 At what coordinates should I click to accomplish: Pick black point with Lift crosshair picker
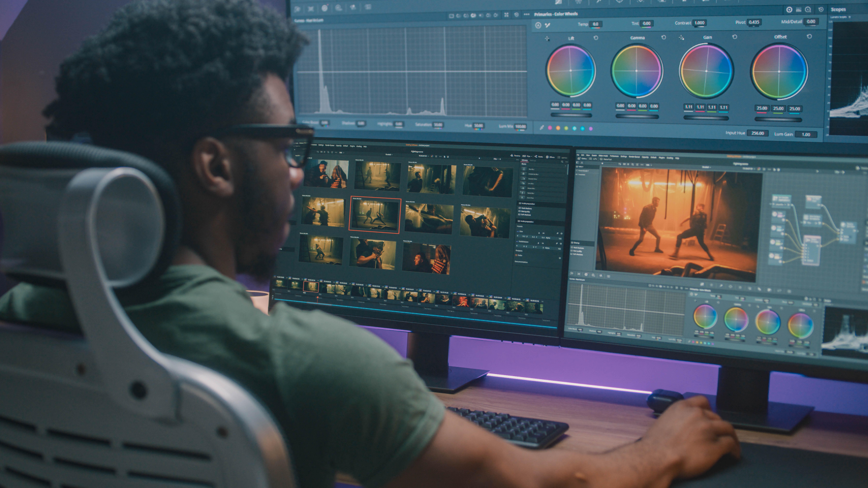click(547, 39)
